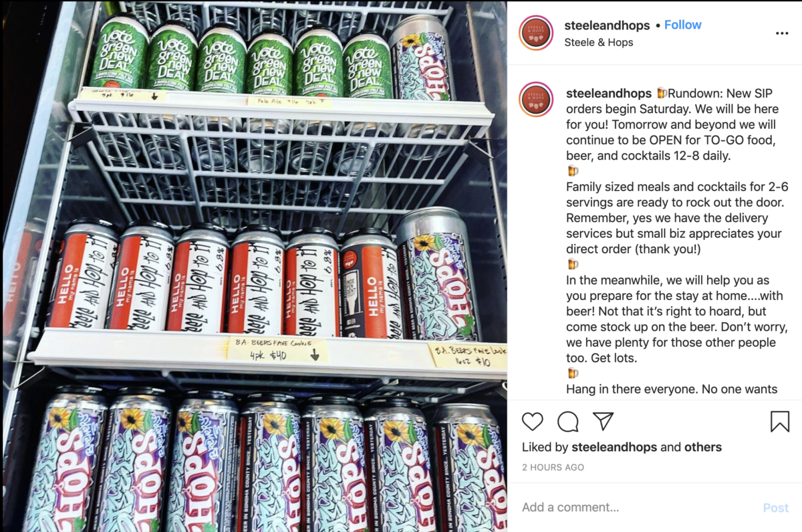Click the beer cooler photo

[x=254, y=266]
